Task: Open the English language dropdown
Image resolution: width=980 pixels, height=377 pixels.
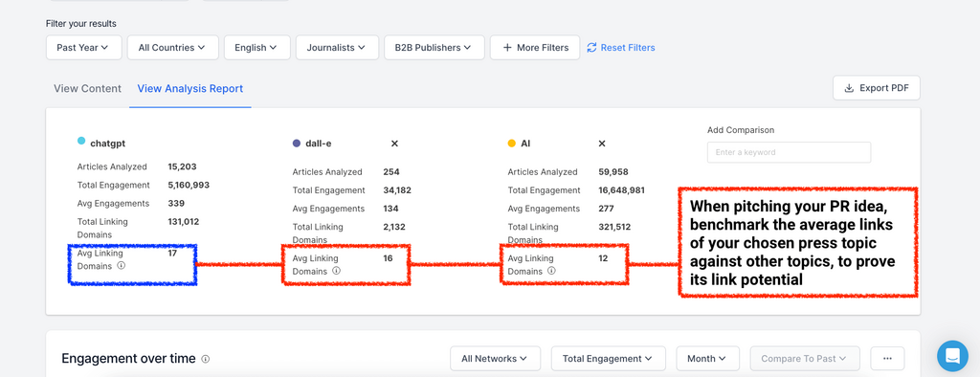Action: (256, 48)
